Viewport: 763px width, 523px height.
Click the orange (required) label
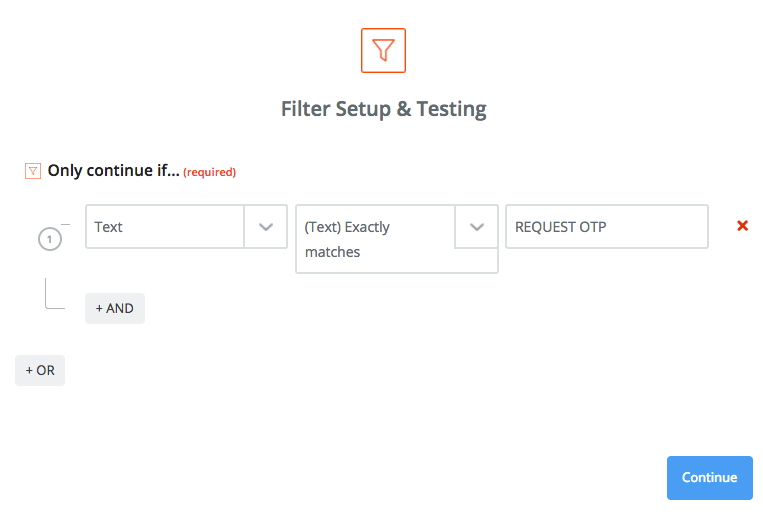coord(209,172)
